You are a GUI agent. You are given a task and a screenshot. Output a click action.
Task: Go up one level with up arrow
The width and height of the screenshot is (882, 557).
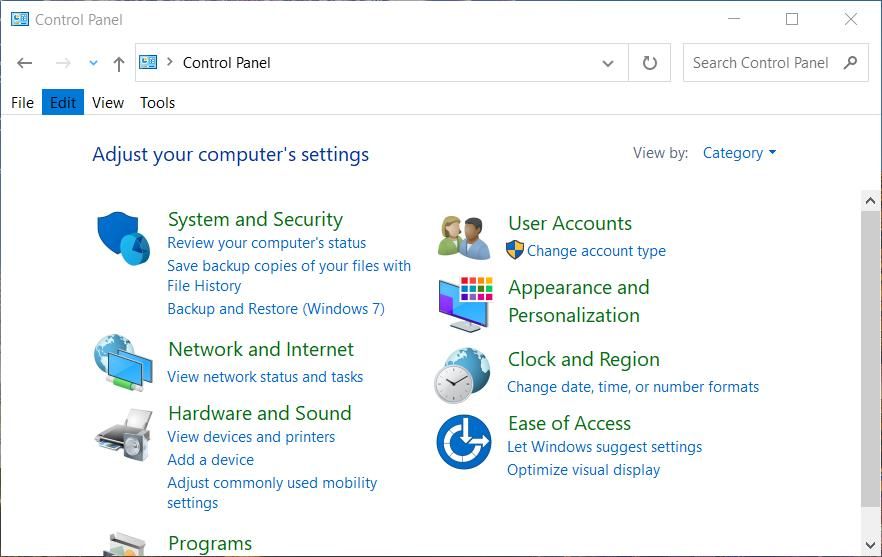(x=118, y=64)
